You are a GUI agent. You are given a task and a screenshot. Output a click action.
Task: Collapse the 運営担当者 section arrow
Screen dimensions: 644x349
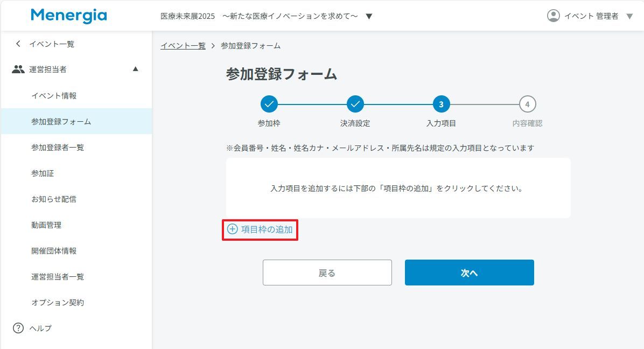(136, 69)
